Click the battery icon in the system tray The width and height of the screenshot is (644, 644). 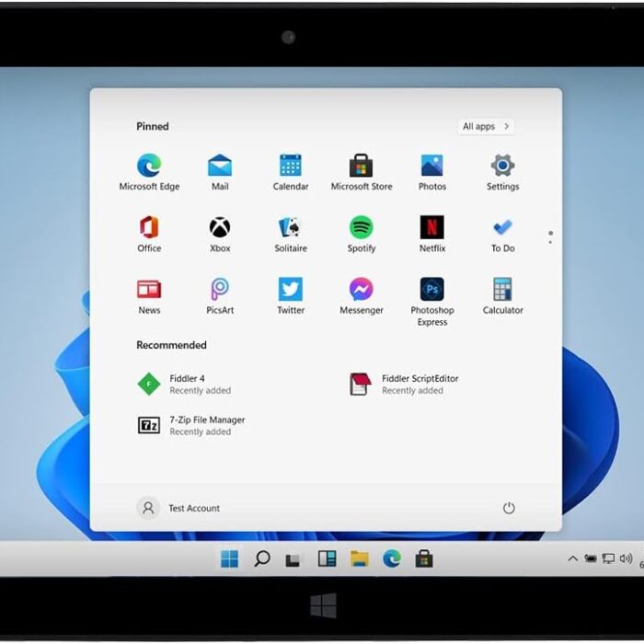point(591,558)
